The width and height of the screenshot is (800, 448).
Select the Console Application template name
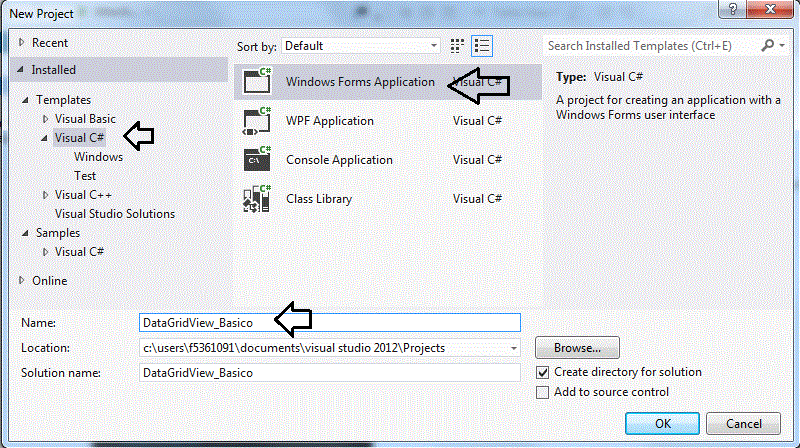click(x=339, y=160)
